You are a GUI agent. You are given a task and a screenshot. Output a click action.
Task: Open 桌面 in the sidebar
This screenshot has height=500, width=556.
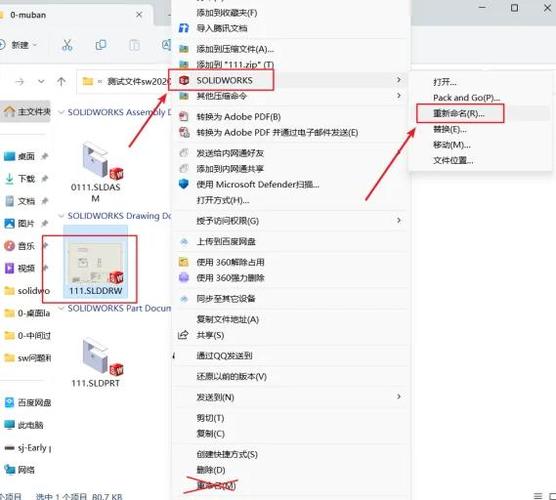pyautogui.click(x=25, y=156)
